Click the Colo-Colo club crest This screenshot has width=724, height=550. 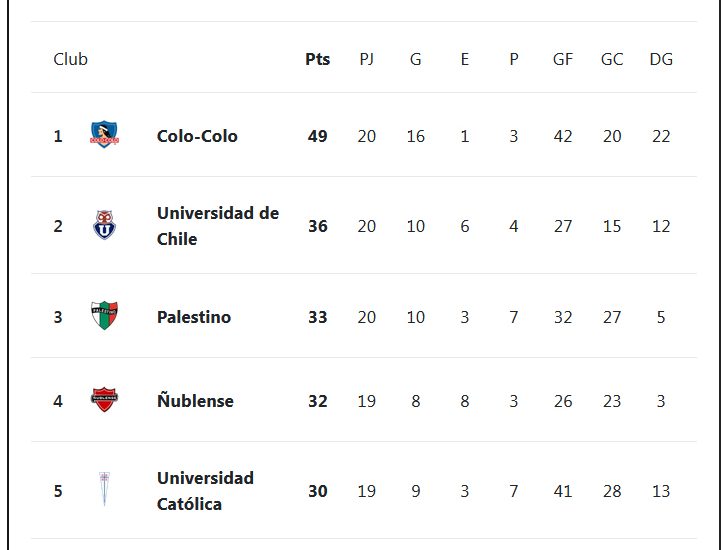(104, 134)
